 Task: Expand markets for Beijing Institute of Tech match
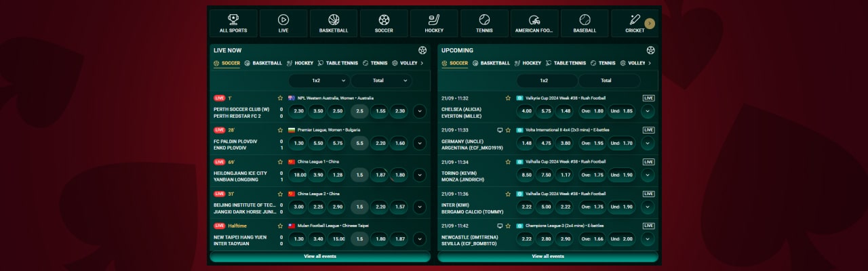[x=420, y=207]
